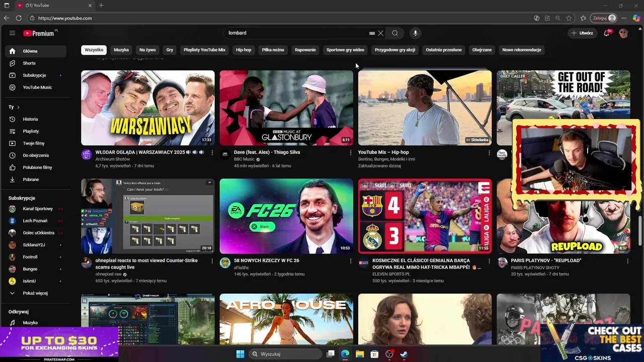Open Microsoft Store from the taskbar
Image resolution: width=644 pixels, height=362 pixels.
pos(374,354)
